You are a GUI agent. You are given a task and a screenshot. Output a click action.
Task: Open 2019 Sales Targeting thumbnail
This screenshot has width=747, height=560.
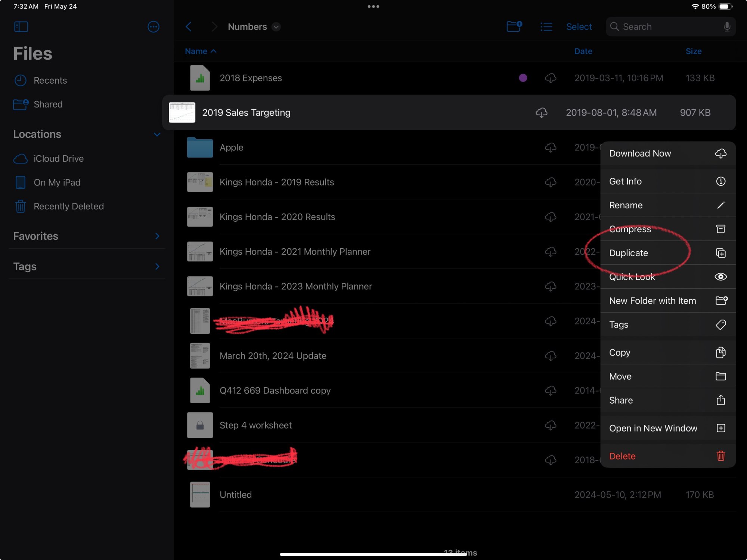182,112
